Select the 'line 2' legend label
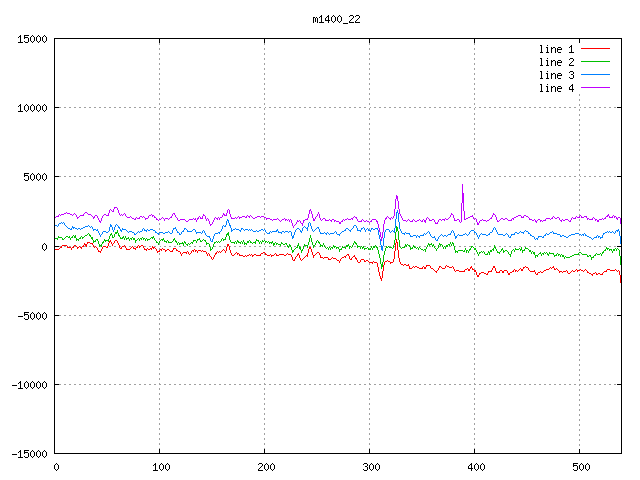Image resolution: width=640 pixels, height=480 pixels. 556,62
